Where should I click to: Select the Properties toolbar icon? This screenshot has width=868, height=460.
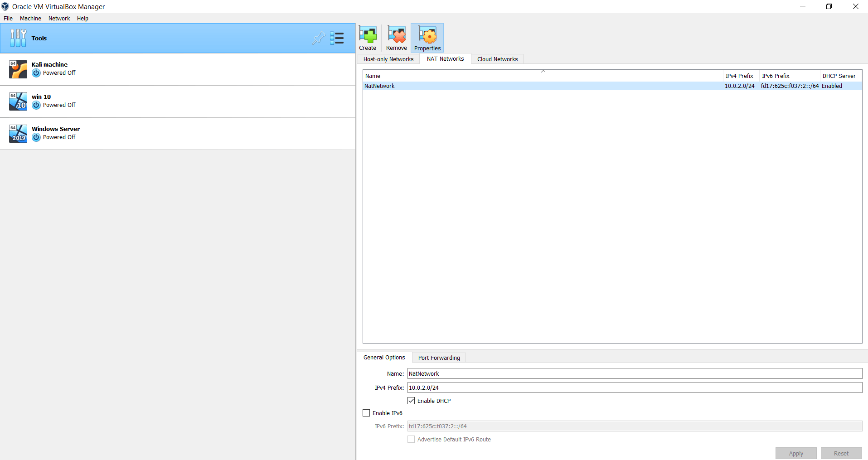pyautogui.click(x=427, y=37)
